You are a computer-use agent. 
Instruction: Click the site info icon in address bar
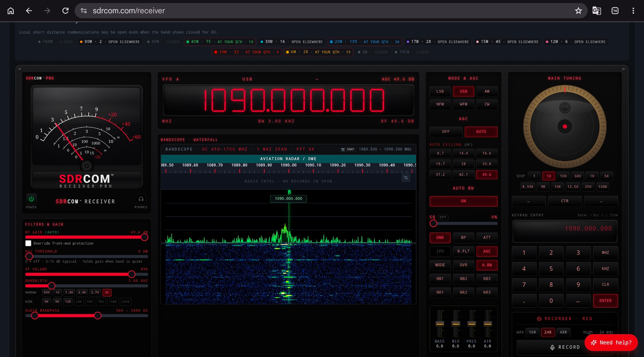(x=84, y=11)
